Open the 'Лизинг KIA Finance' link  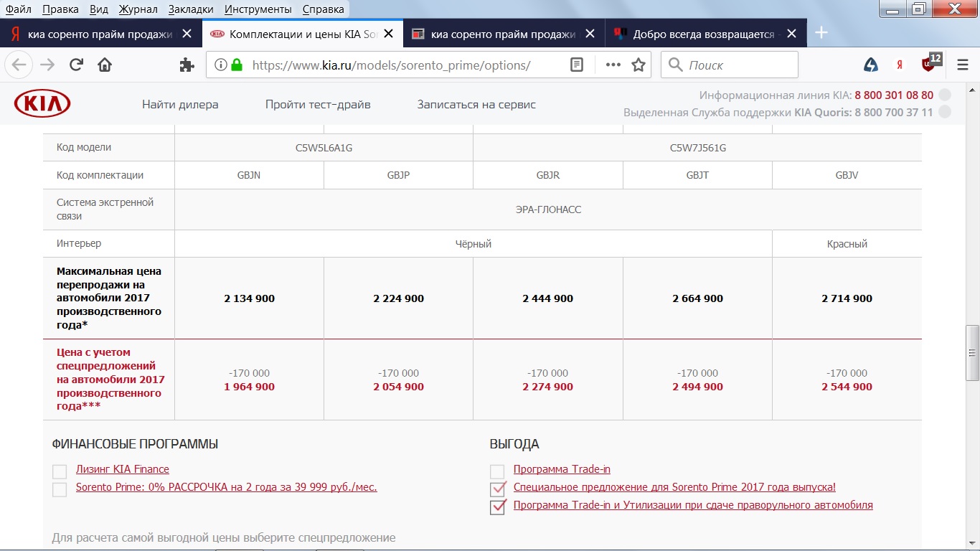(123, 469)
